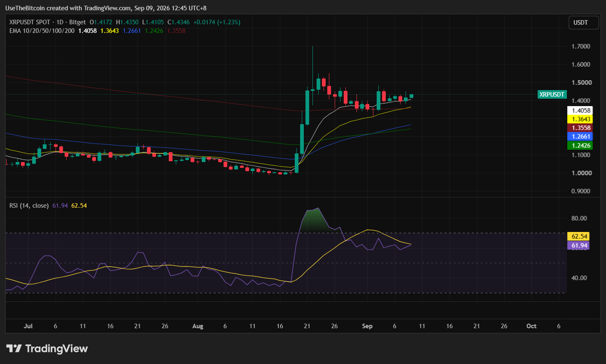606x364 pixels.
Task: Click the XRPUSDT price label tag
Action: (x=552, y=95)
